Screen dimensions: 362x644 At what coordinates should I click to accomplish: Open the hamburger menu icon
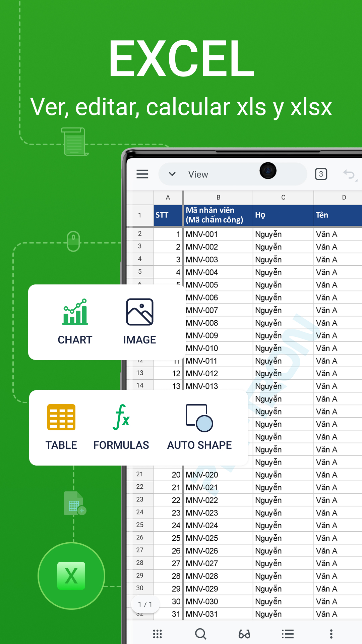pos(142,174)
